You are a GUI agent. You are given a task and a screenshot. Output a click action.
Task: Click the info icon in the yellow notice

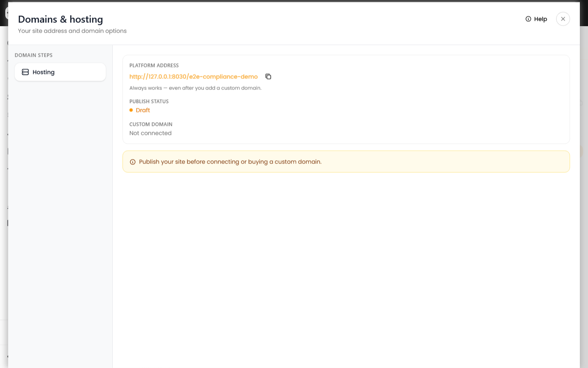click(x=133, y=162)
